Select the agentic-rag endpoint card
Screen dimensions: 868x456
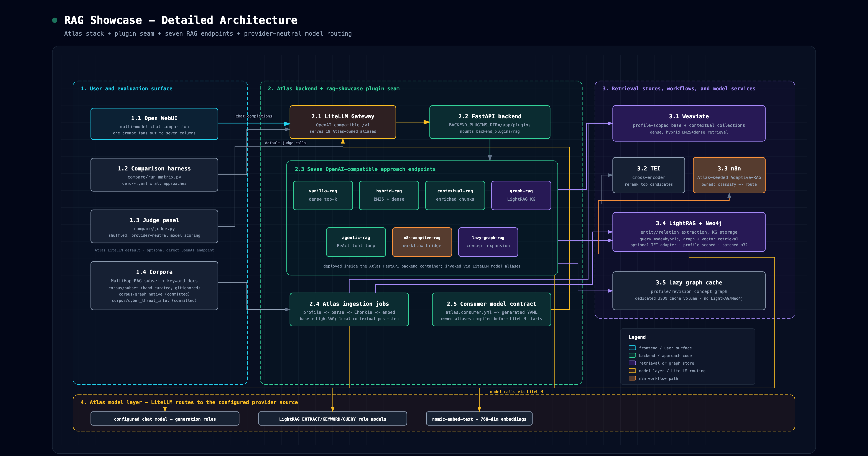pos(356,242)
